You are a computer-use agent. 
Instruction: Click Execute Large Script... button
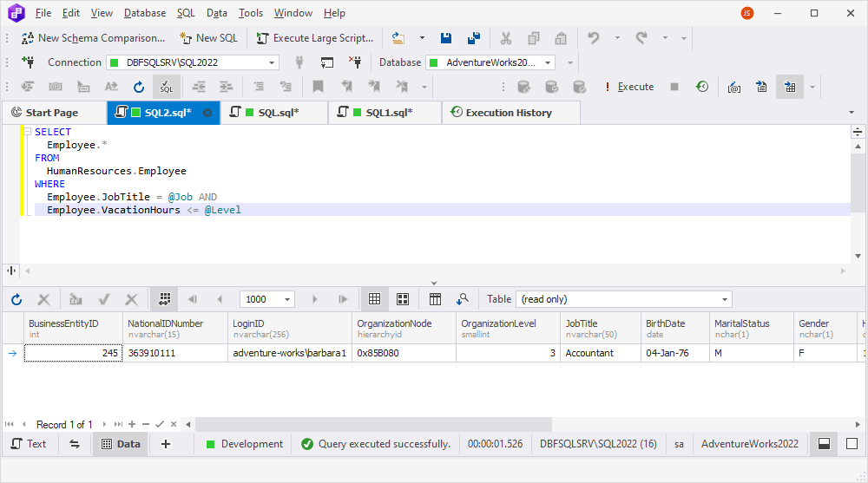[315, 38]
